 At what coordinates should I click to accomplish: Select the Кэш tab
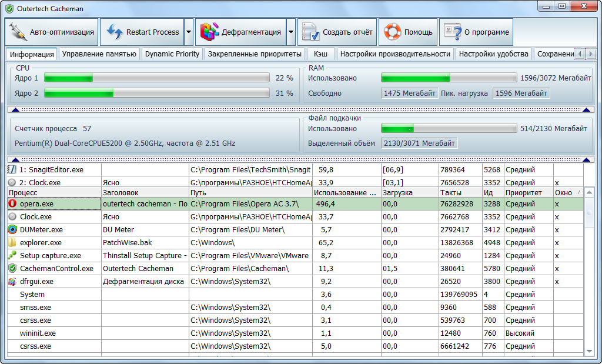coord(320,54)
